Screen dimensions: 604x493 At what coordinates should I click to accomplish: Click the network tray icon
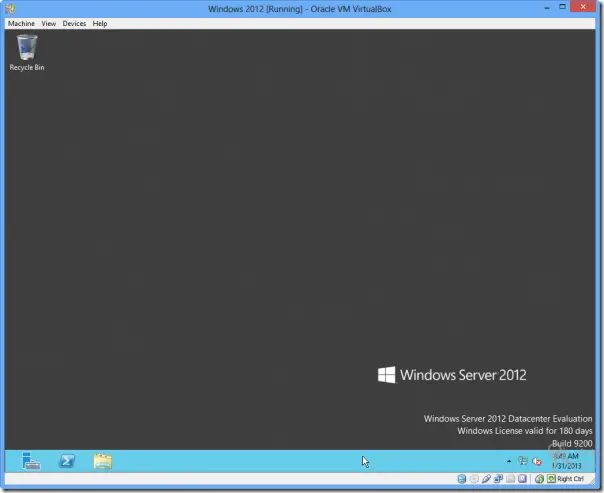(523, 461)
